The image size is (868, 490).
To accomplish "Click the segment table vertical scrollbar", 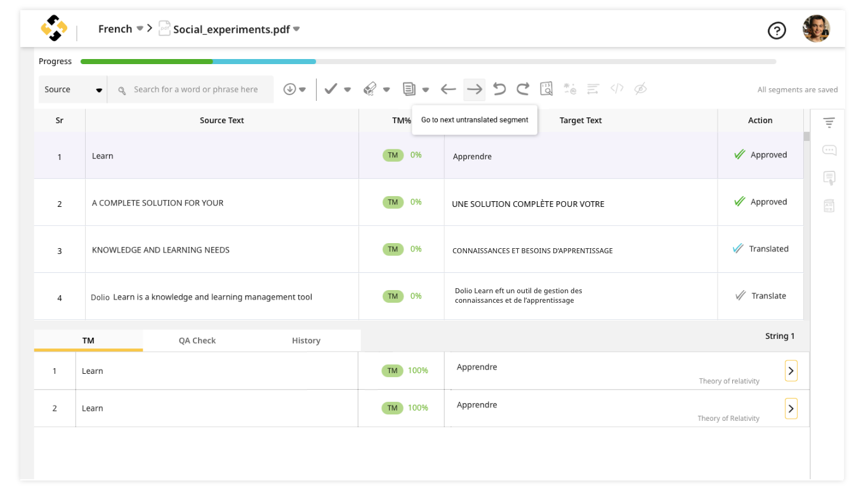I will click(806, 136).
